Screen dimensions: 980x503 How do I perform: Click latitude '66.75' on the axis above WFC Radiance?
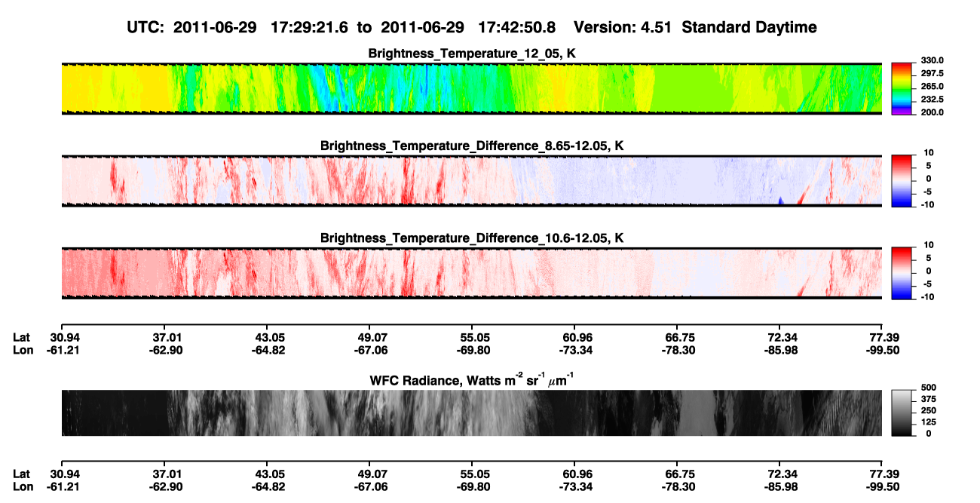(x=681, y=337)
